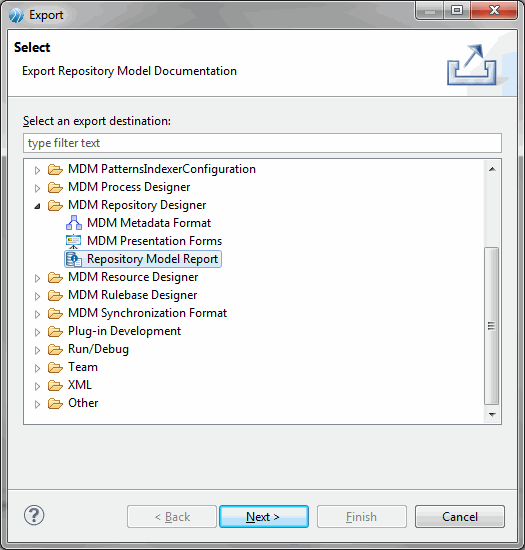The image size is (525, 550).
Task: Click the MDM Presentation Forms icon
Action: click(74, 241)
